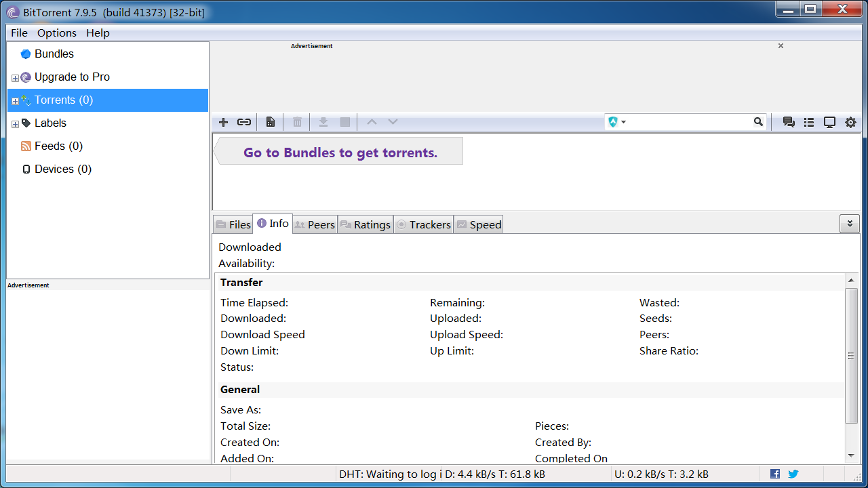The width and height of the screenshot is (868, 488).
Task: Click the list view icon in toolbar
Action: [809, 123]
